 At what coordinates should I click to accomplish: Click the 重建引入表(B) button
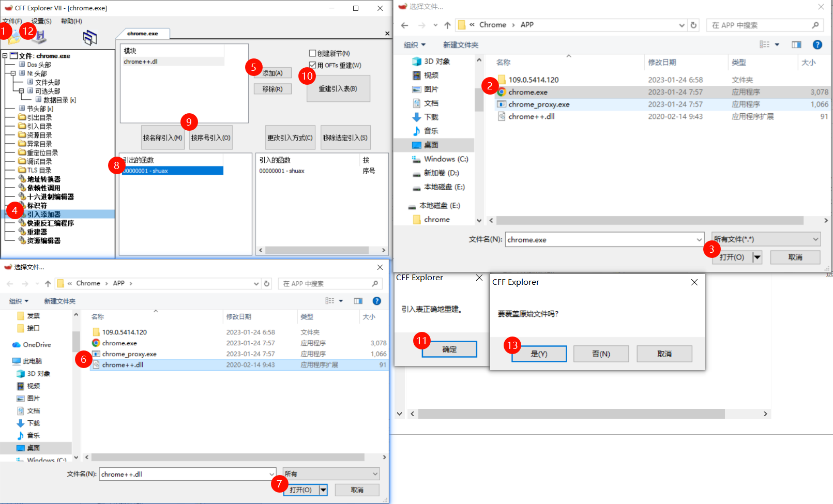click(338, 88)
